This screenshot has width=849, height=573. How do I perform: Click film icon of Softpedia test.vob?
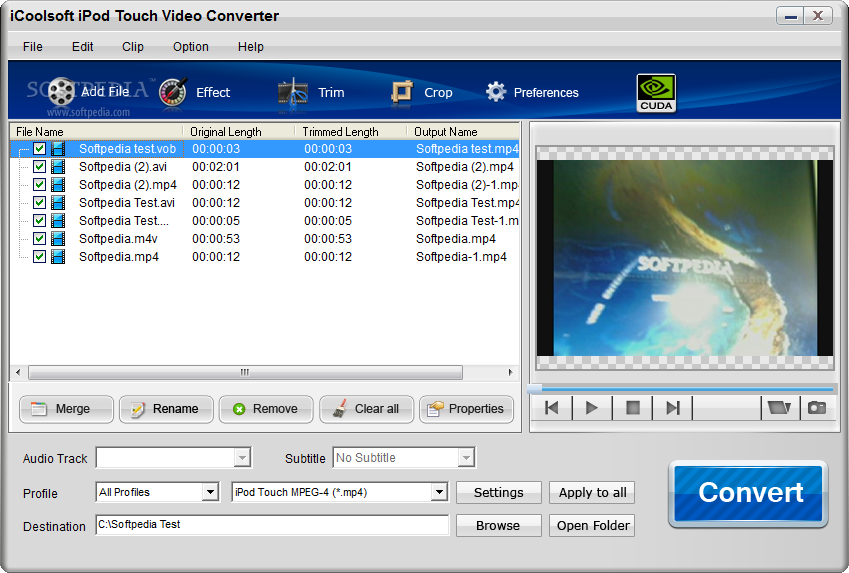(x=58, y=148)
